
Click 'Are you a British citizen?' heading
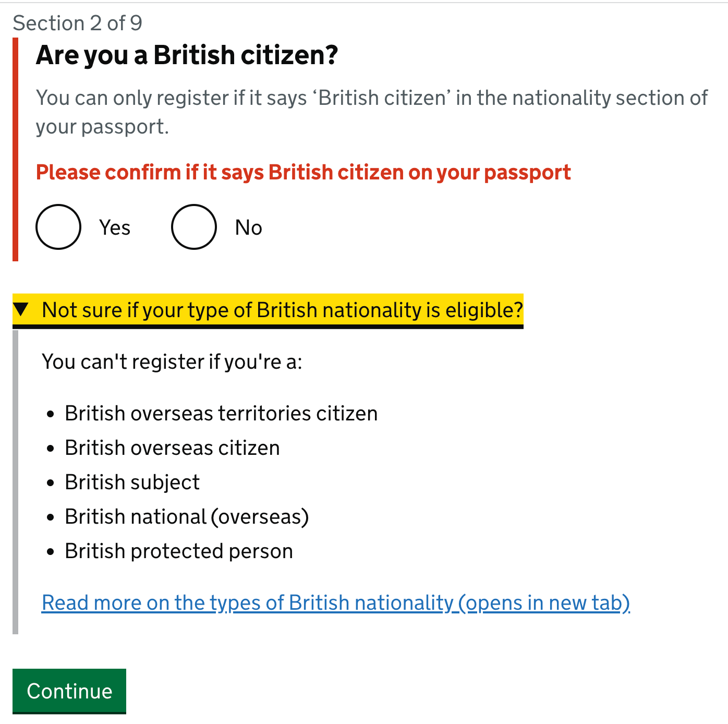[187, 55]
